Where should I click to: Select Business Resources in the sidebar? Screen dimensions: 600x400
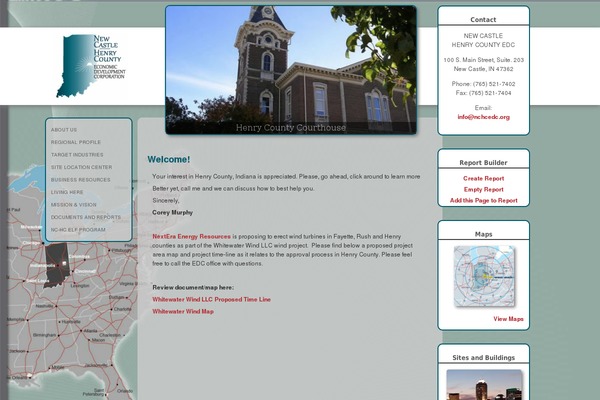pyautogui.click(x=80, y=180)
